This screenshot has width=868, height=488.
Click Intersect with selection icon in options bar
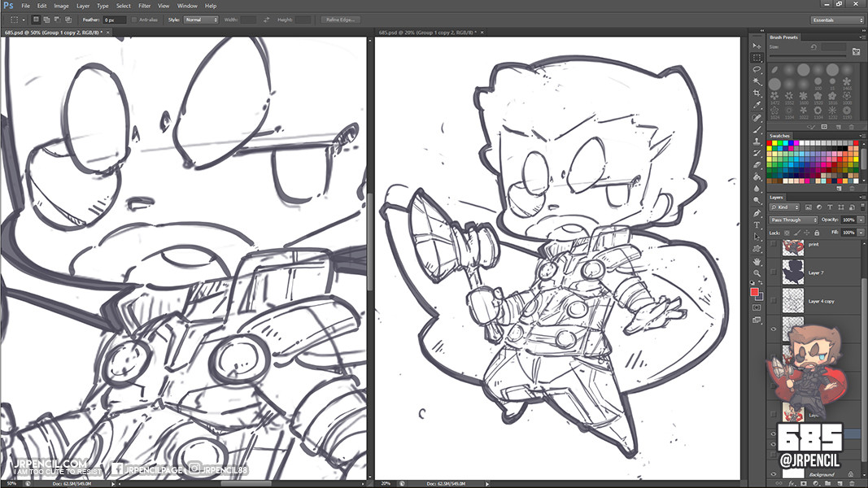68,20
